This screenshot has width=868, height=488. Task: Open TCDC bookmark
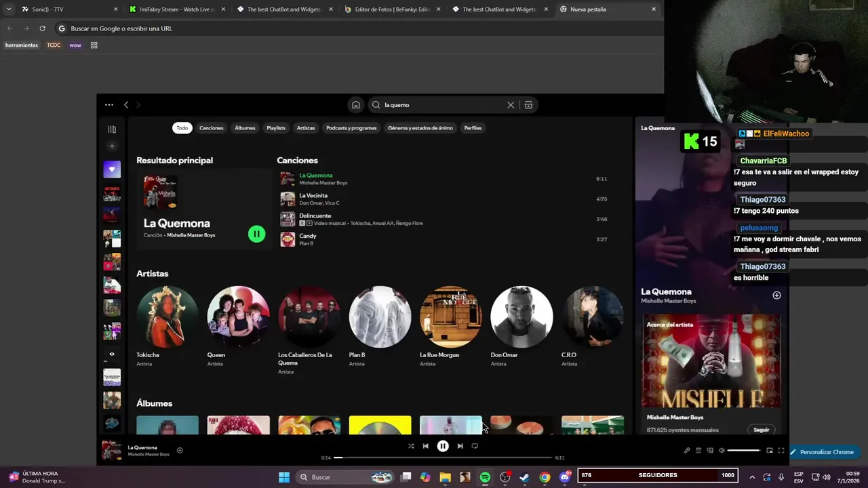pyautogui.click(x=54, y=45)
